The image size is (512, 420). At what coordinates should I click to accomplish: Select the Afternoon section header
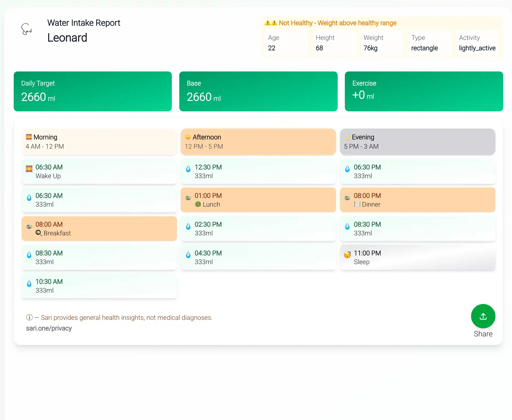pos(258,142)
